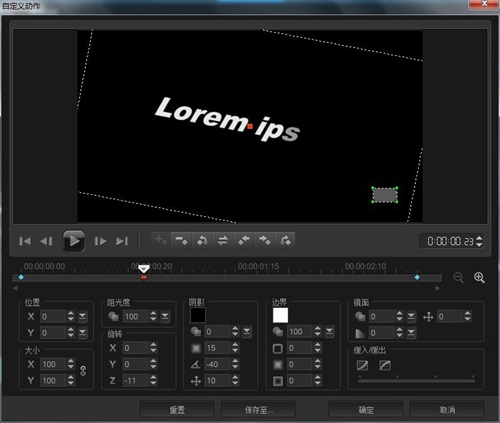The height and width of the screenshot is (423, 500).
Task: Step to the next frame
Action: (100, 241)
